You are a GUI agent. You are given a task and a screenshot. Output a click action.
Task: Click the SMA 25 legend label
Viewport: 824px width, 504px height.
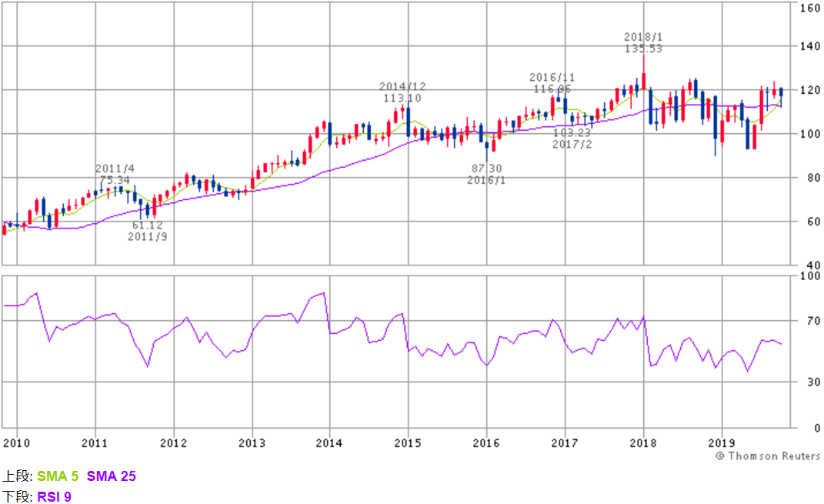coord(112,476)
